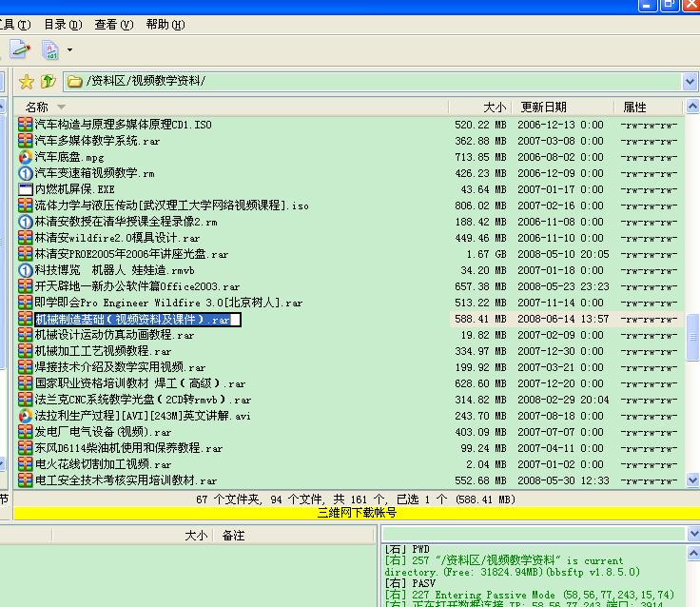
Task: Expand the remote path dropdown
Action: [690, 81]
